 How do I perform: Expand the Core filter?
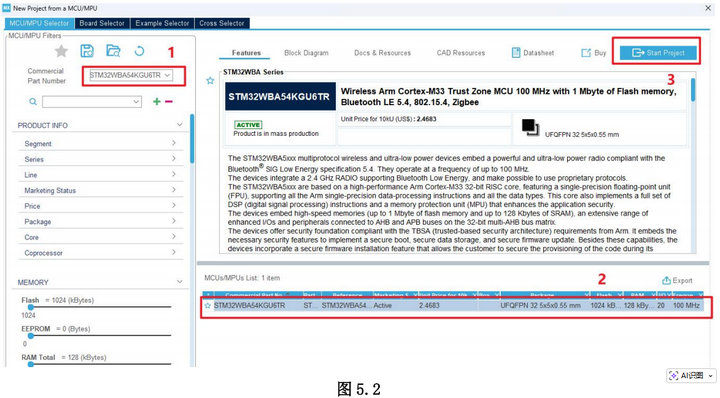coord(174,237)
